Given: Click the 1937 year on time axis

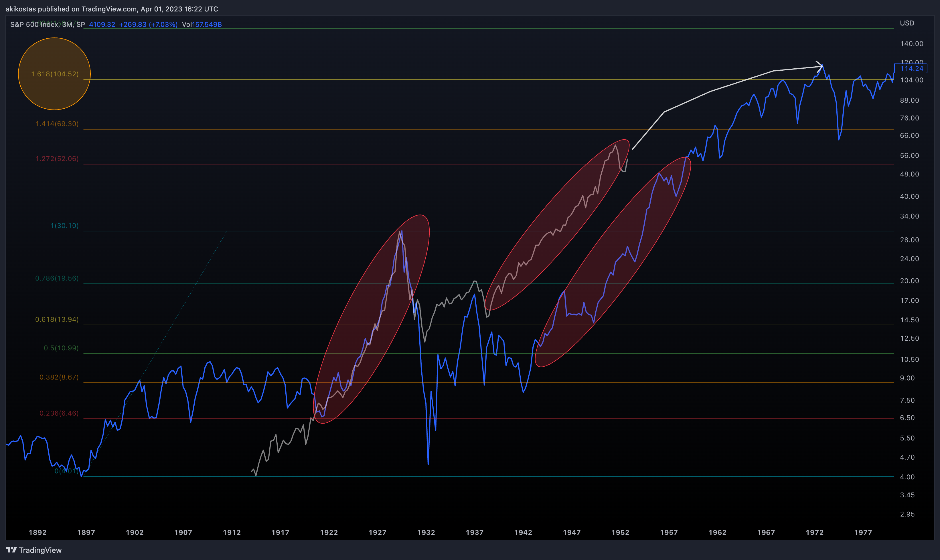Looking at the screenshot, I should click(475, 533).
